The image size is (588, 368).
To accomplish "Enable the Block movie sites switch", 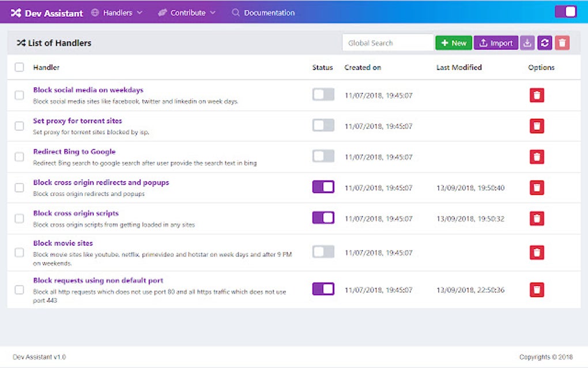I will tap(323, 251).
